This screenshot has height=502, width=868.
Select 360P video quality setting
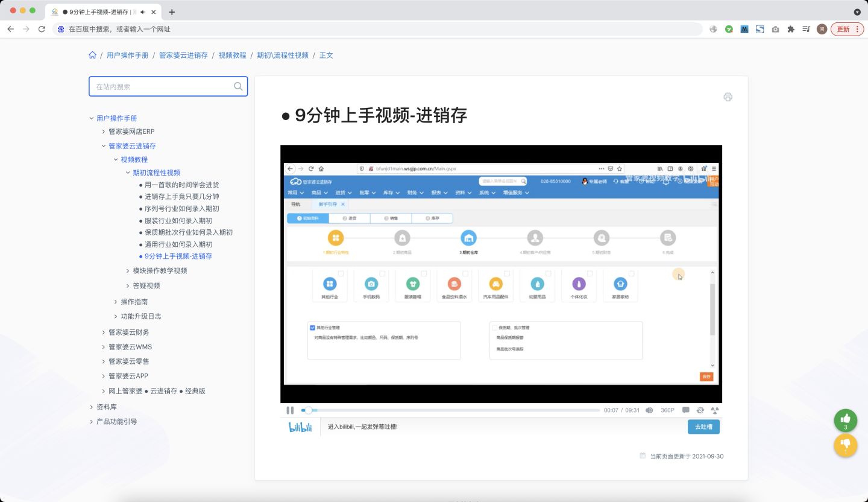667,410
